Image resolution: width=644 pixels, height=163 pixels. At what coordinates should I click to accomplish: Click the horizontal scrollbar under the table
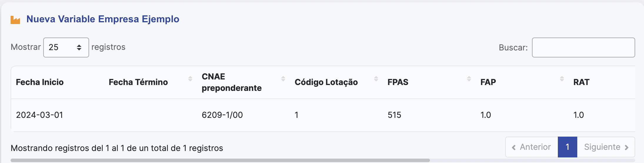click(x=220, y=160)
